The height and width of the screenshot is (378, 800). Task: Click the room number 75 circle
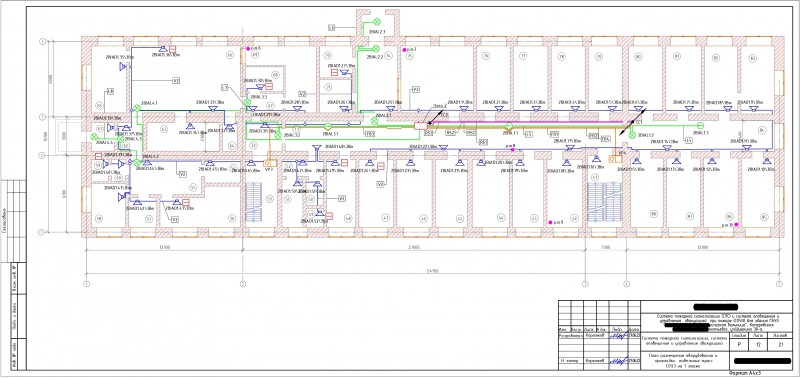409,55
